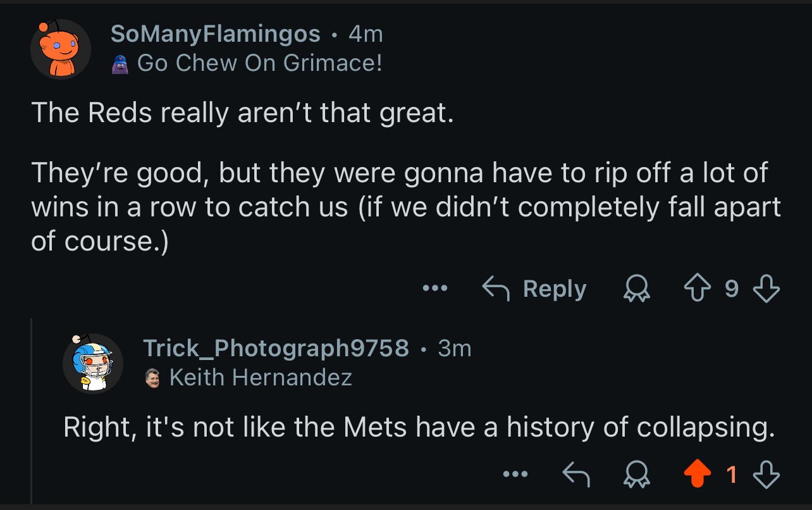
Task: Click the 4m timestamp on the first comment
Action: (x=366, y=34)
